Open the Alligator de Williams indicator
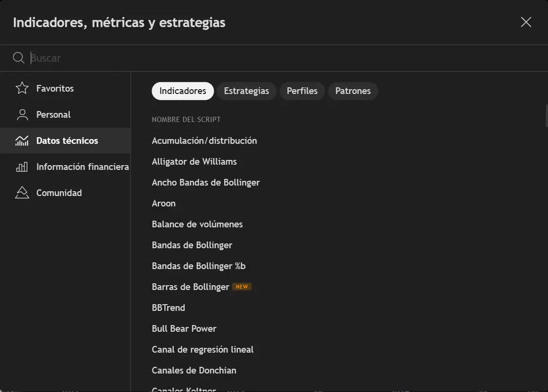Screen dimensions: 548x392 coord(194,161)
